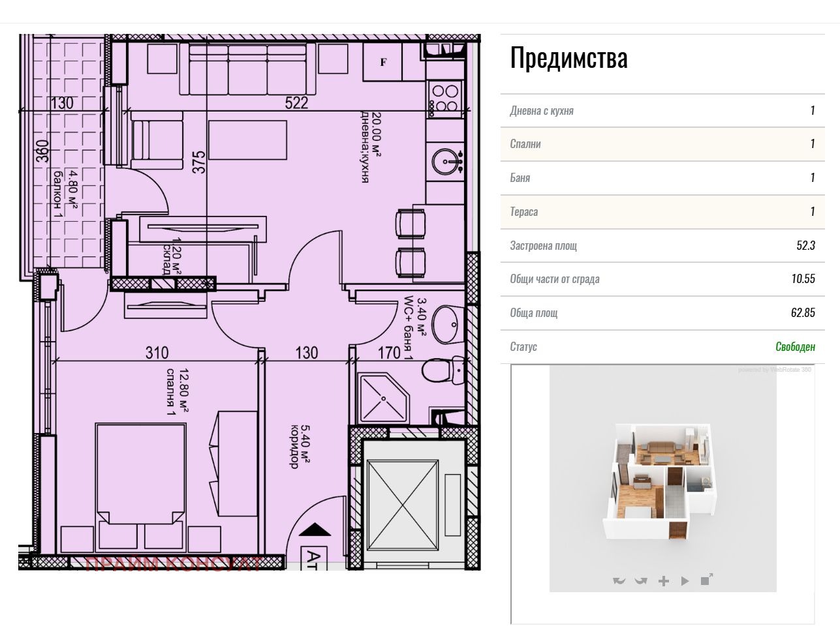Rotate the 3D apartment model right

coord(641,580)
